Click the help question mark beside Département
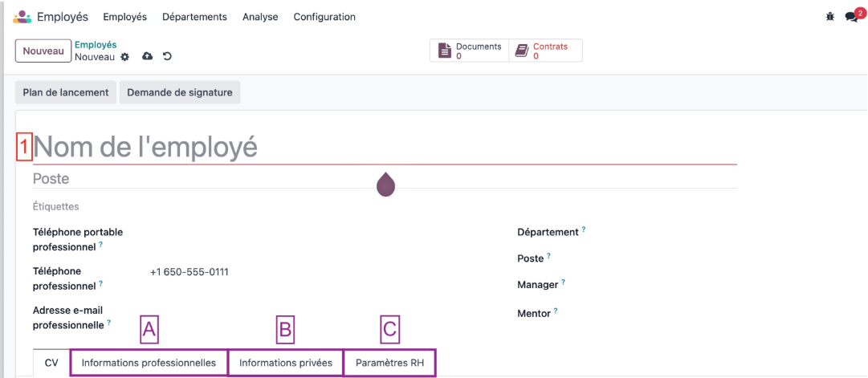Viewport: 868px width, 378px height. tap(584, 229)
